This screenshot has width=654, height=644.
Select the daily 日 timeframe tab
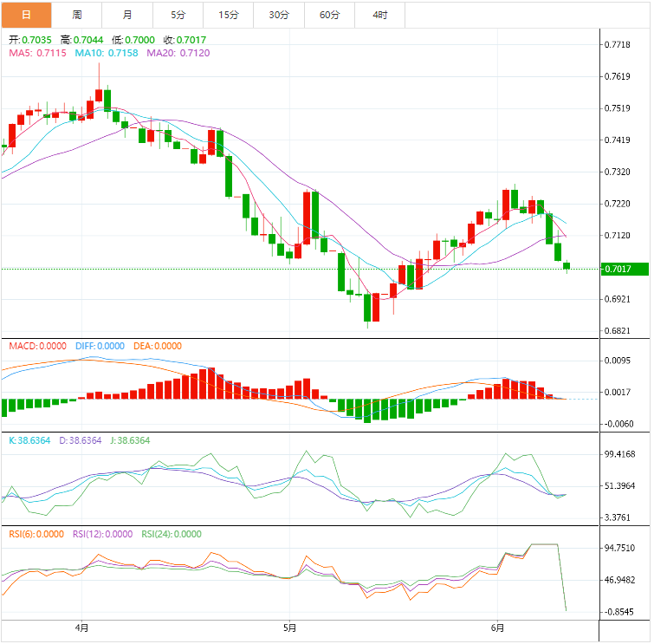click(x=26, y=15)
